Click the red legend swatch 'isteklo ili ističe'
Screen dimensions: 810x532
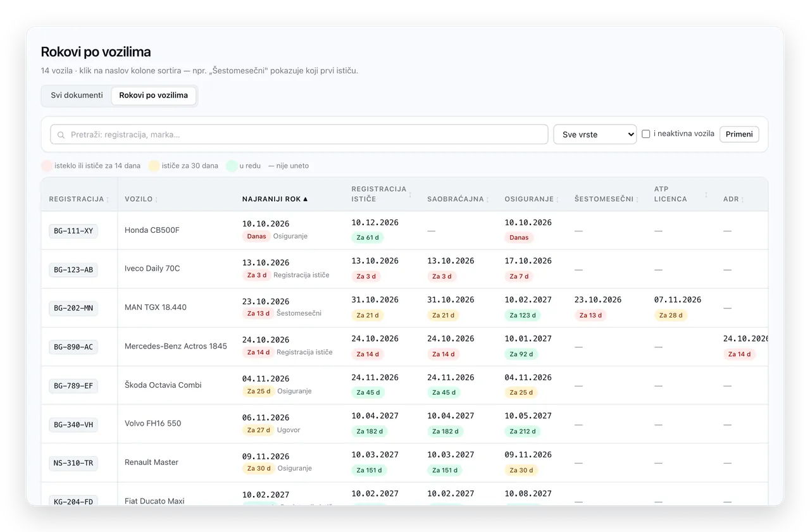tap(47, 166)
